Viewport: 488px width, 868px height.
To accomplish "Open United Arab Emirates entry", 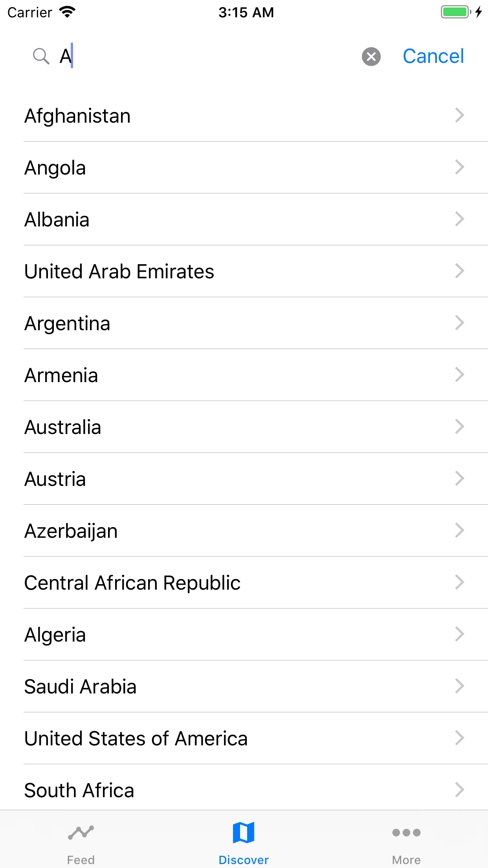I will 244,271.
